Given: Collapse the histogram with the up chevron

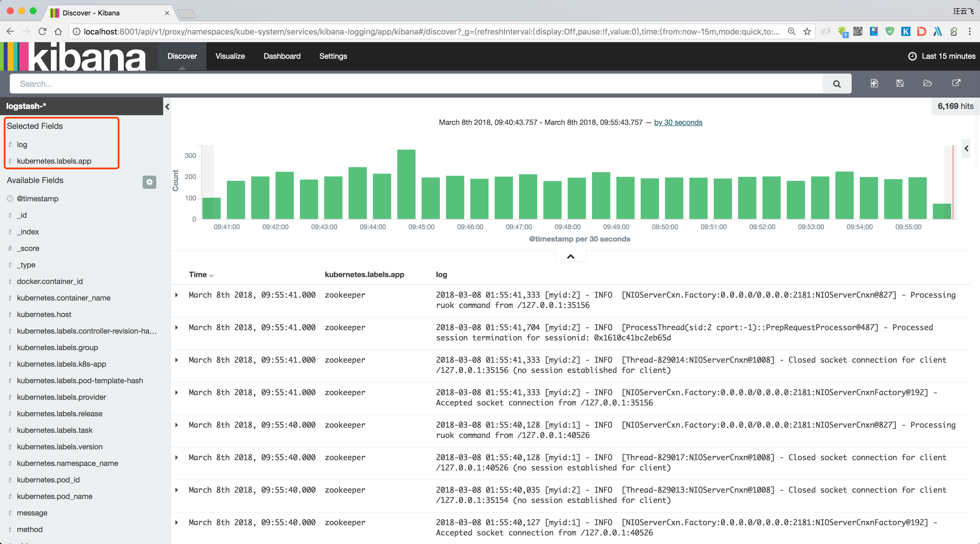Looking at the screenshot, I should click(x=570, y=256).
